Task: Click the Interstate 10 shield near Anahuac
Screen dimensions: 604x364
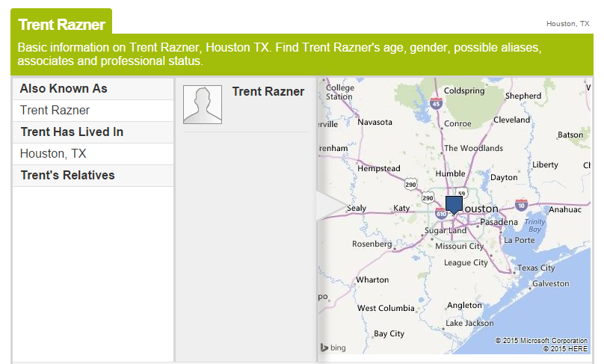Action: pos(521,203)
